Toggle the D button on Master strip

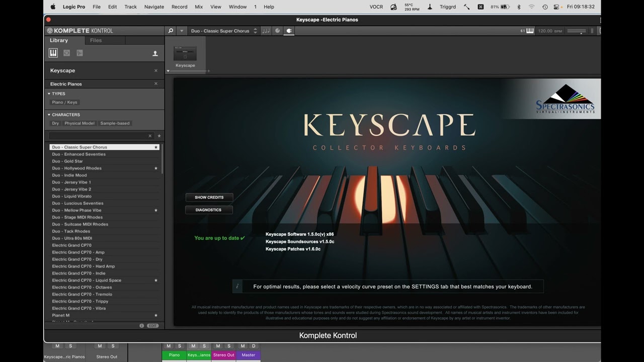[x=254, y=346]
